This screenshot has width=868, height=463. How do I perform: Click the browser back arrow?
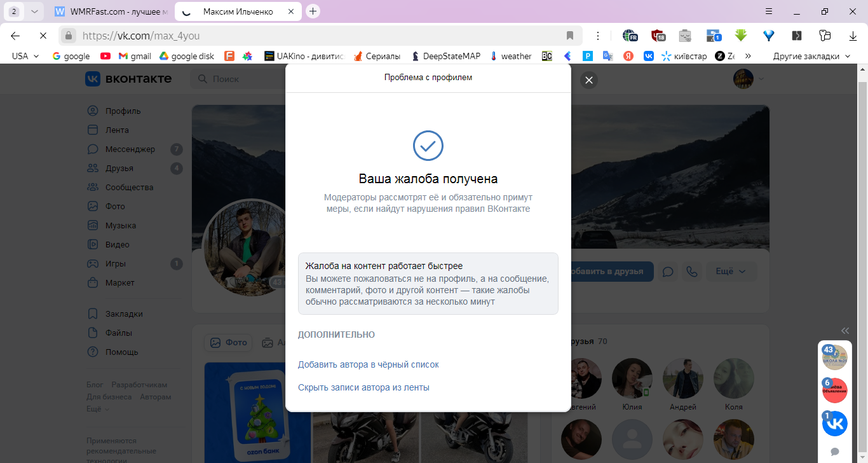15,36
